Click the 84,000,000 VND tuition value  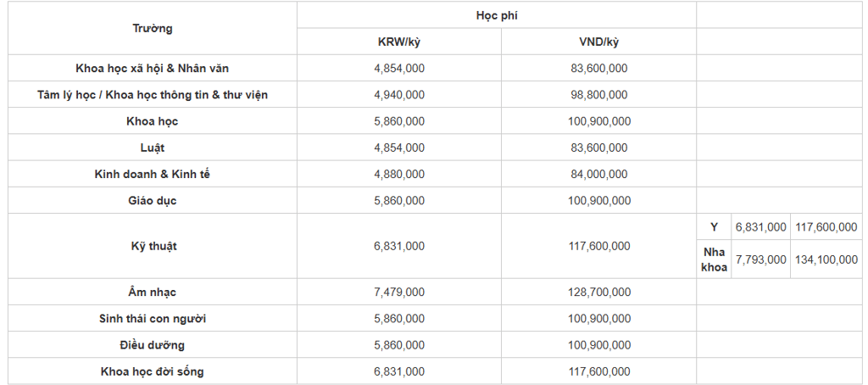pos(599,174)
